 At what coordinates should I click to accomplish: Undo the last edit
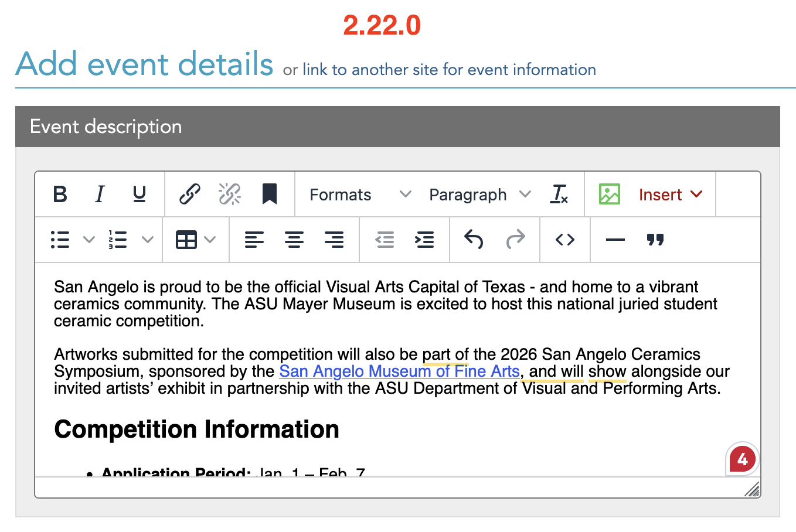click(474, 240)
